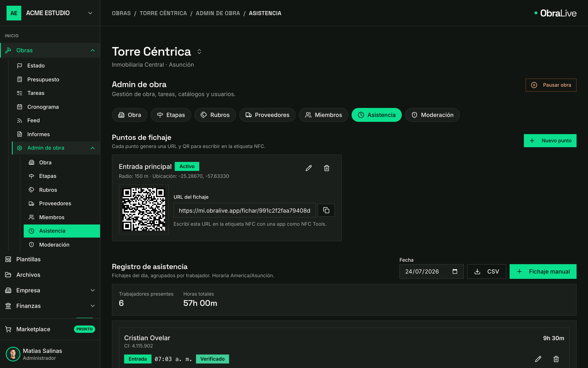This screenshot has width=588, height=368.
Task: Click the Nuevo punto button
Action: coord(550,141)
